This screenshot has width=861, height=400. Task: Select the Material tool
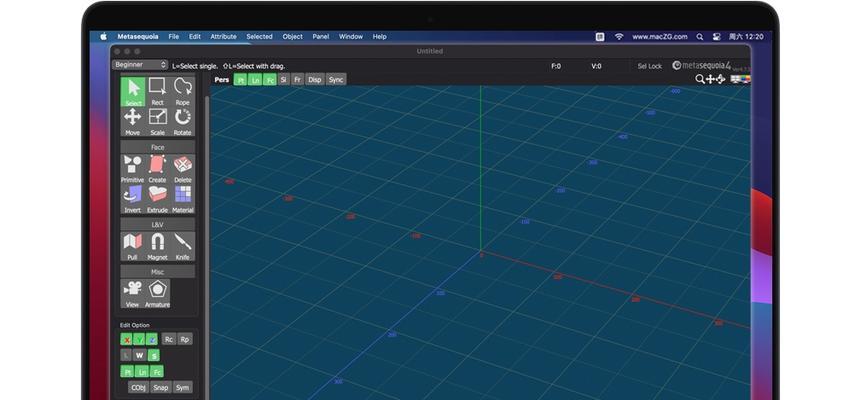click(182, 199)
